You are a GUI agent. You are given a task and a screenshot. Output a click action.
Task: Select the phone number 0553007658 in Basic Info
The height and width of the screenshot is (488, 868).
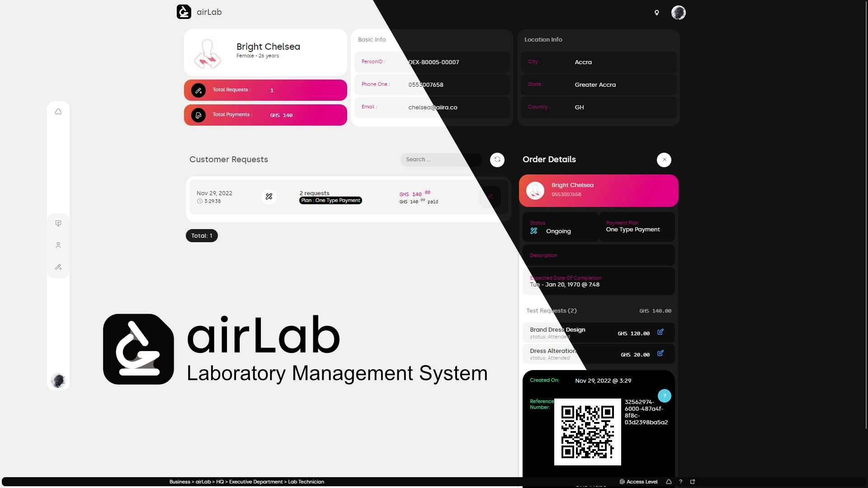coord(426,85)
